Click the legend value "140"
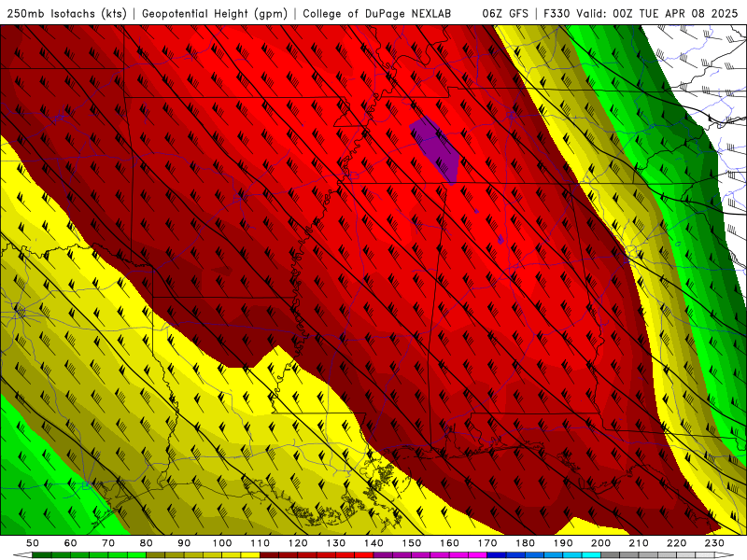747x560 pixels. (x=373, y=543)
